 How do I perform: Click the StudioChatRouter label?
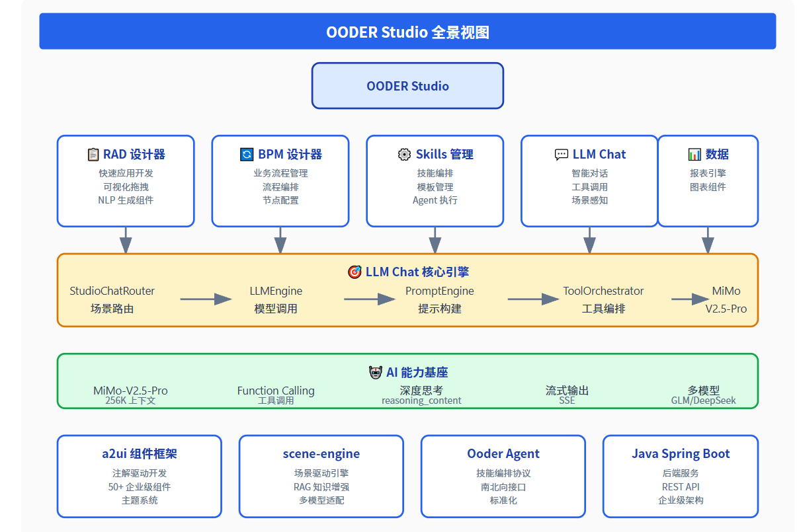112,291
